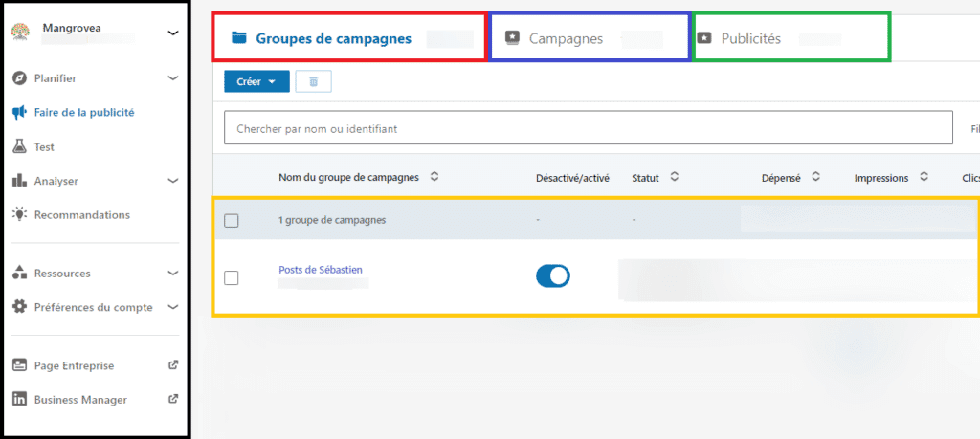Click the LinkedIn Business Manager icon
Screen dimensions: 980x439
[20, 400]
